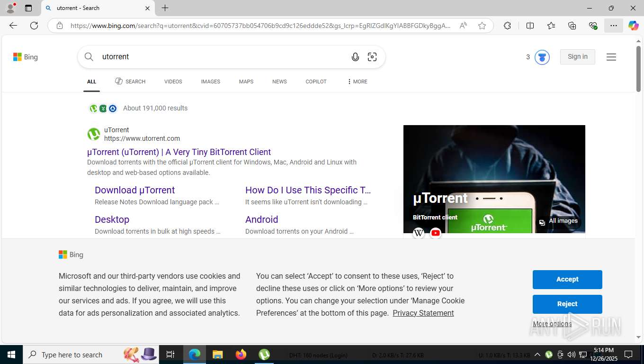Viewport: 644px width, 364px height.
Task: Open Browser essentials heart icon
Action: (x=593, y=26)
